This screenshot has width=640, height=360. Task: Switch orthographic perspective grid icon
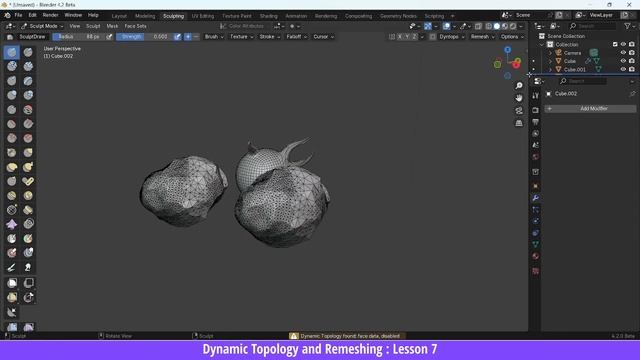click(519, 123)
